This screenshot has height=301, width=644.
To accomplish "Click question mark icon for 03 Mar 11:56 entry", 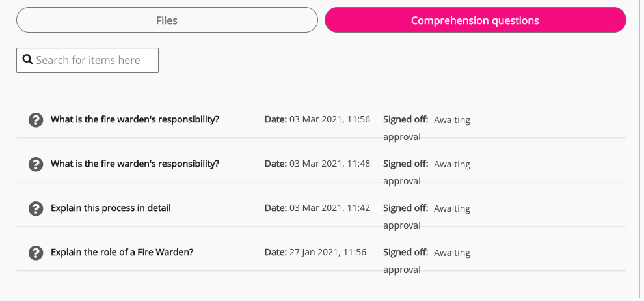I will 36,120.
